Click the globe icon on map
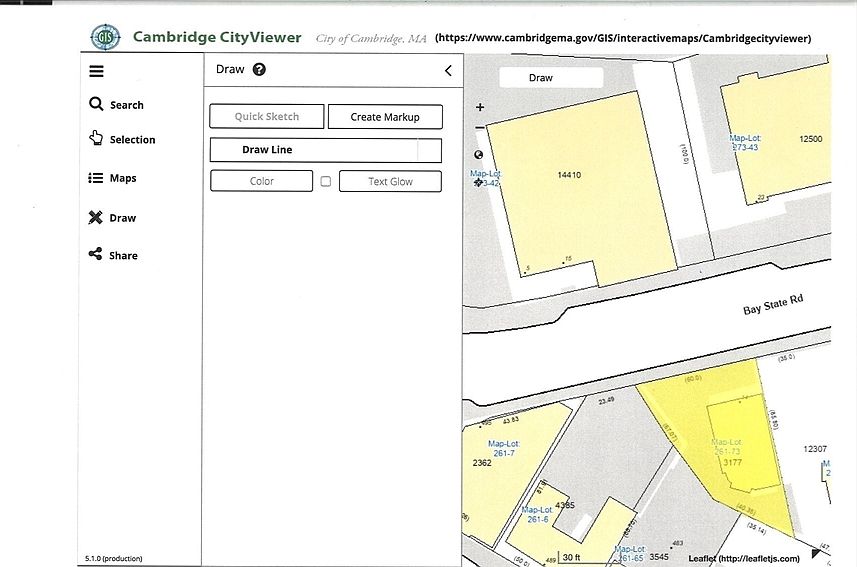The height and width of the screenshot is (567, 857). 479,155
